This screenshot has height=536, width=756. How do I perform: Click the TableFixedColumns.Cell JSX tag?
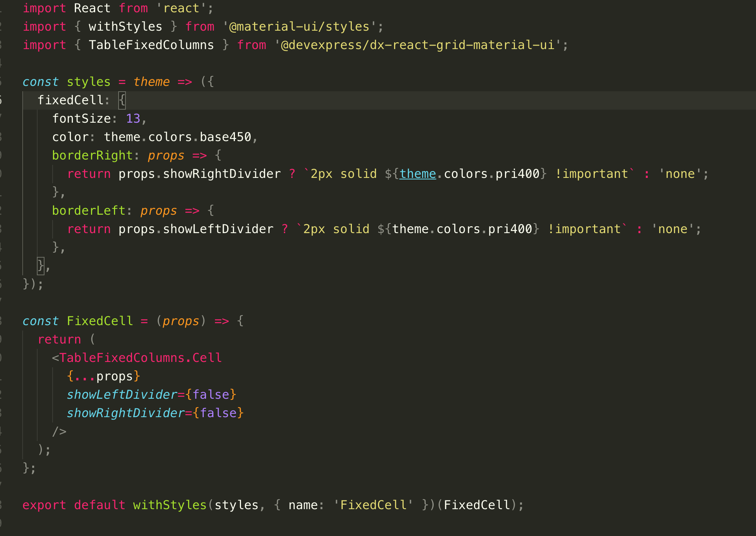tap(137, 358)
